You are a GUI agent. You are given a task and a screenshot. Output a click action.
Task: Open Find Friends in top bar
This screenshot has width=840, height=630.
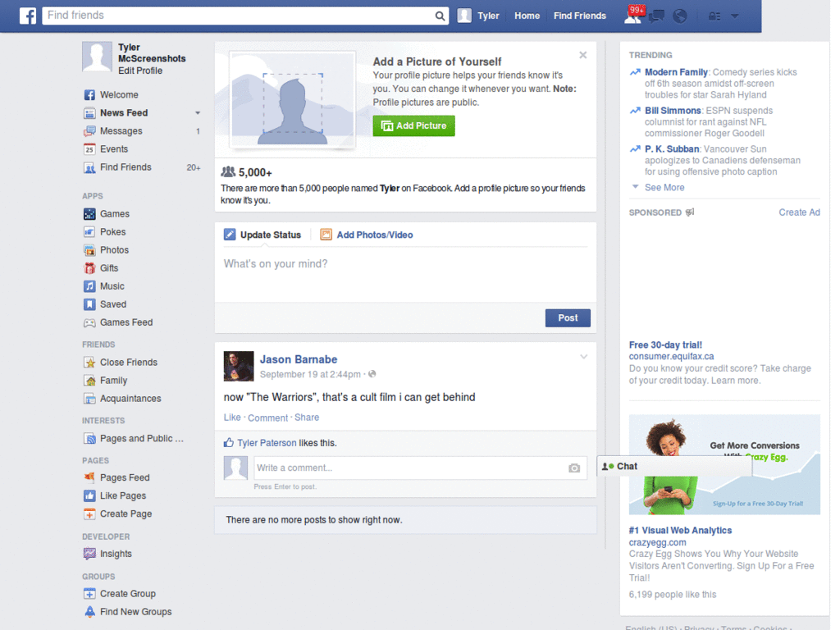pyautogui.click(x=580, y=16)
